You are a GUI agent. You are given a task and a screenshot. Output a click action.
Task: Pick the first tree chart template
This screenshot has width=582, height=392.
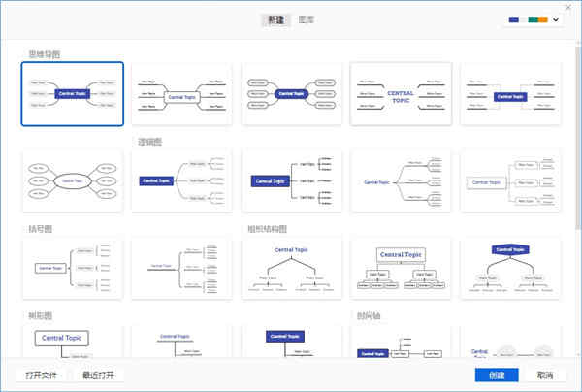point(73,342)
